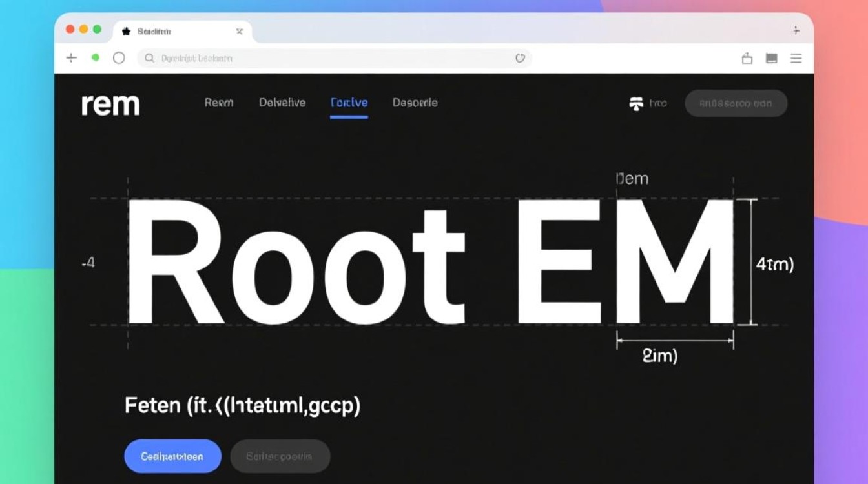Open the hamburger menu in browser toolbar
Image resolution: width=868 pixels, height=484 pixels.
point(796,58)
